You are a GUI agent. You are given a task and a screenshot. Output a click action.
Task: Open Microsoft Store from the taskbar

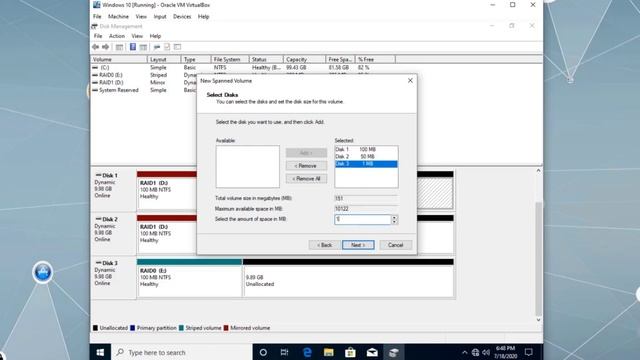pyautogui.click(x=350, y=352)
